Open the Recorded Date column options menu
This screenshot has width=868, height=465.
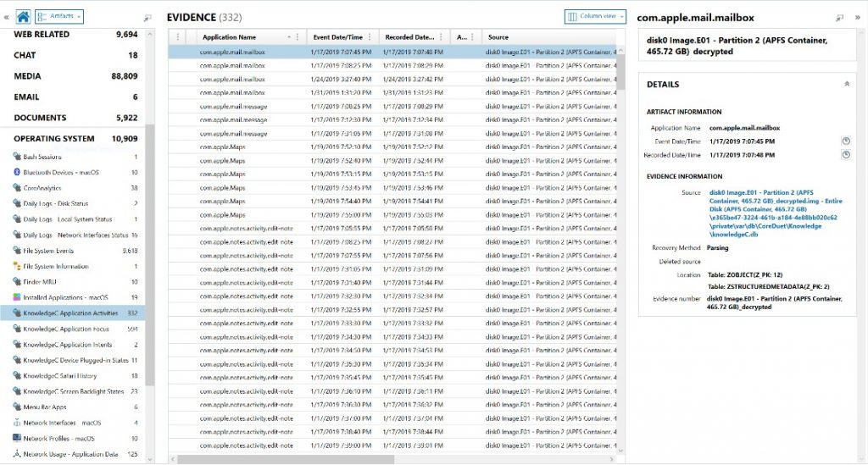(441, 37)
